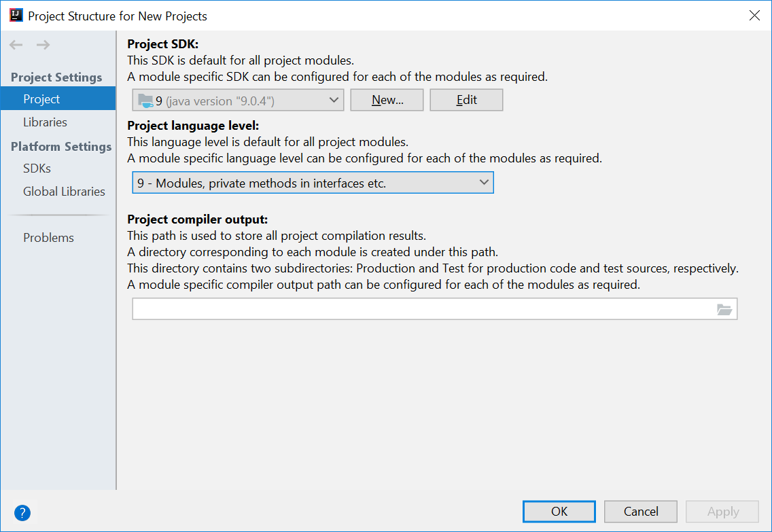772x532 pixels.
Task: Open language level list via chevron arrow
Action: tap(484, 182)
